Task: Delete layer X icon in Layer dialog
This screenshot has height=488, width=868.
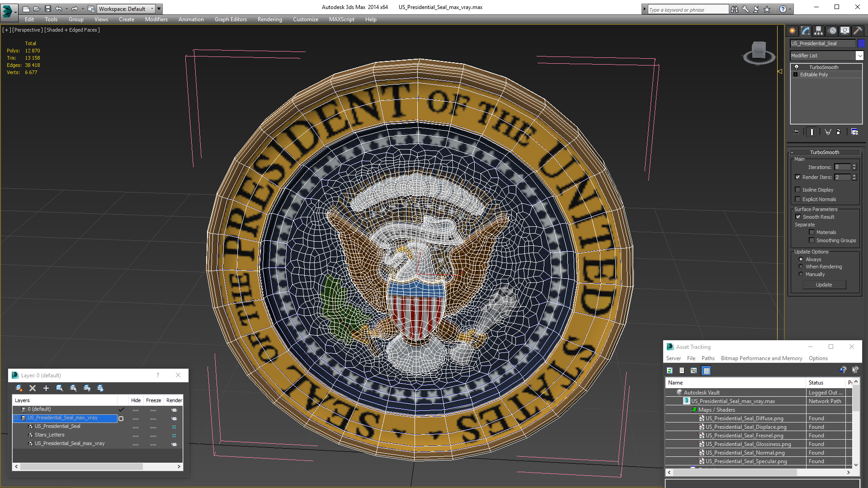Action: pyautogui.click(x=33, y=388)
